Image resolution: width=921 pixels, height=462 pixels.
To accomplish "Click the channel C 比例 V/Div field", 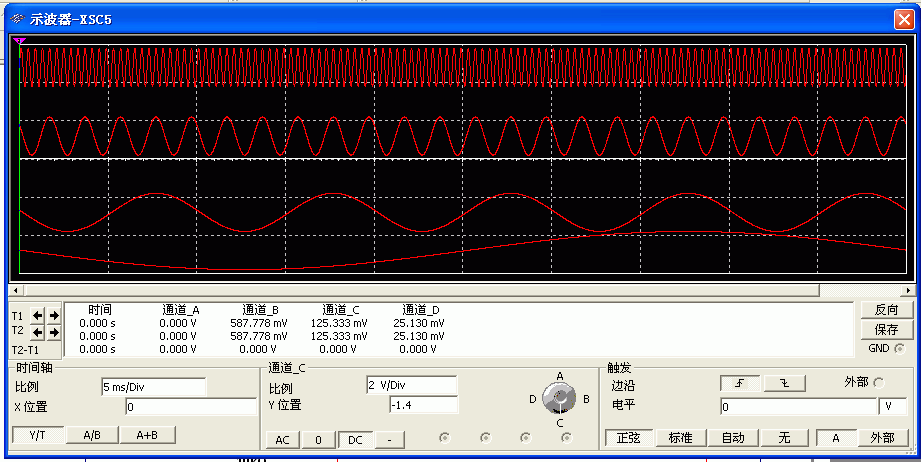I will pos(411,385).
